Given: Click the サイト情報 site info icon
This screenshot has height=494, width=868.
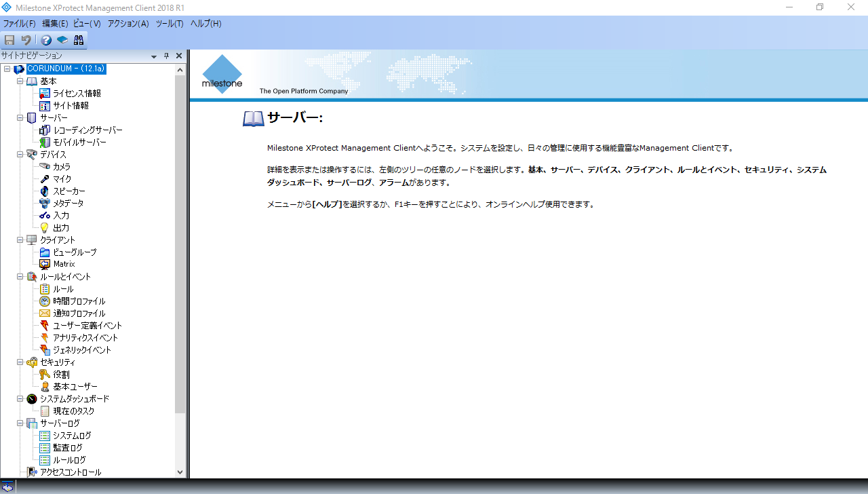Looking at the screenshot, I should (45, 106).
